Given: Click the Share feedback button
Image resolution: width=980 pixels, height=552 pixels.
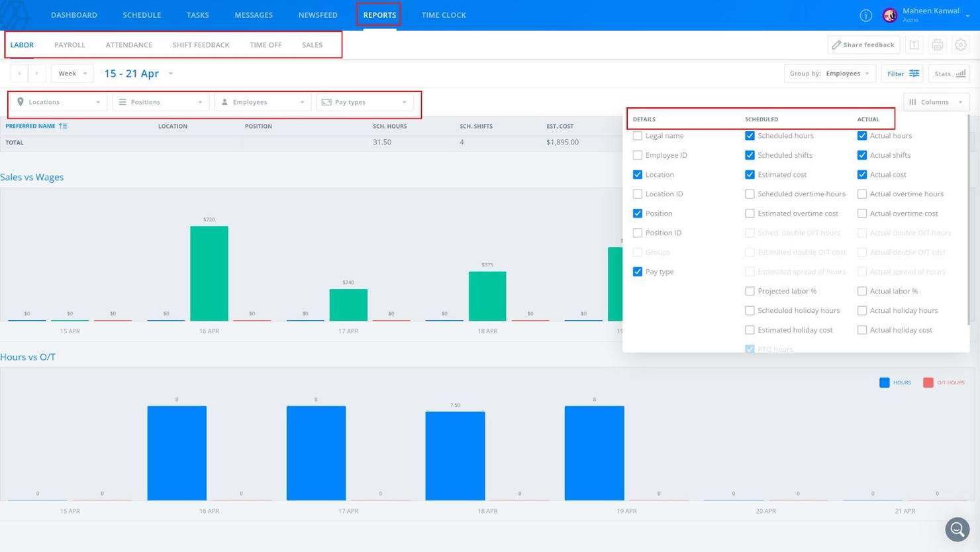Looking at the screenshot, I should pos(863,45).
